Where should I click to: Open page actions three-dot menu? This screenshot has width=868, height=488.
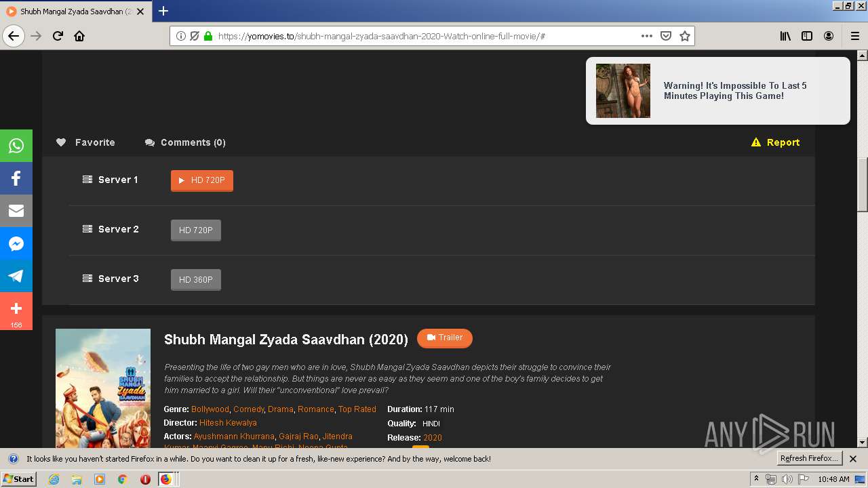tap(646, 36)
